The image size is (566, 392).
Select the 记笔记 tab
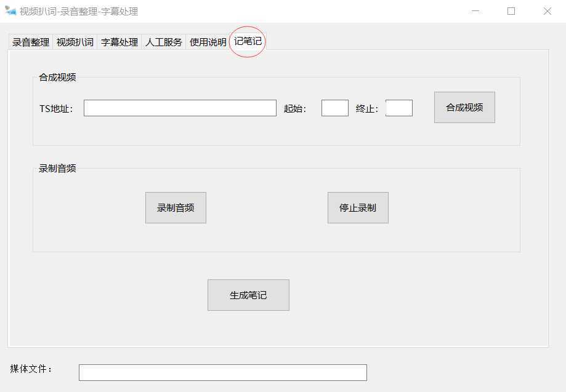click(248, 41)
